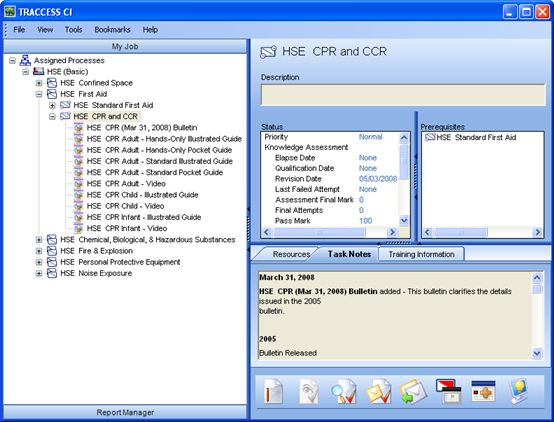
Task: Click the envelope with checkmark document icon
Action: click(378, 391)
